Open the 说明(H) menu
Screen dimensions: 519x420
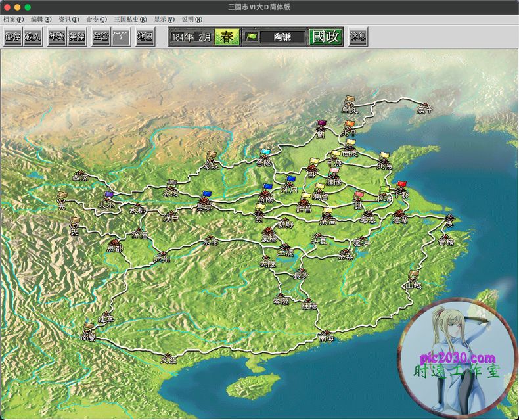pyautogui.click(x=192, y=20)
